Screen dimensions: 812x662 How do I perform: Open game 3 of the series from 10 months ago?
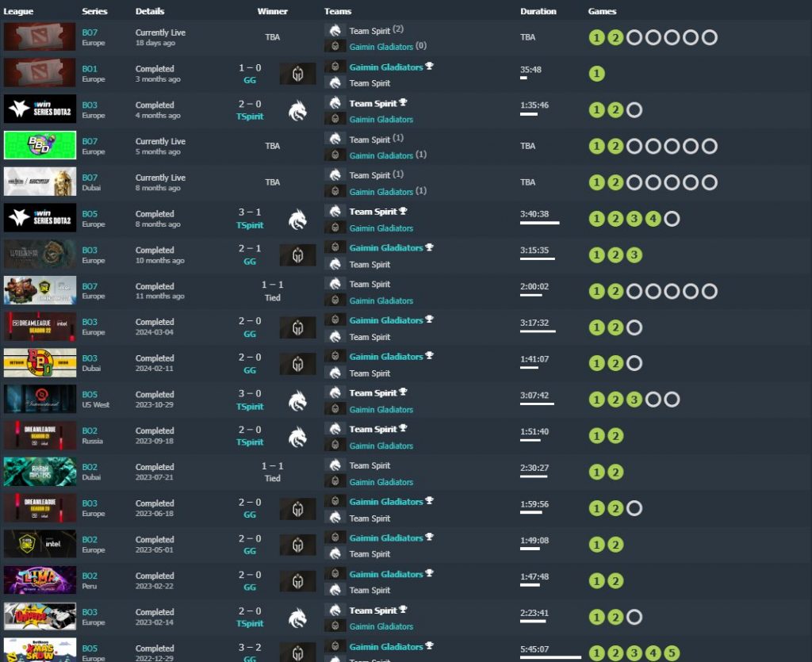pos(634,255)
